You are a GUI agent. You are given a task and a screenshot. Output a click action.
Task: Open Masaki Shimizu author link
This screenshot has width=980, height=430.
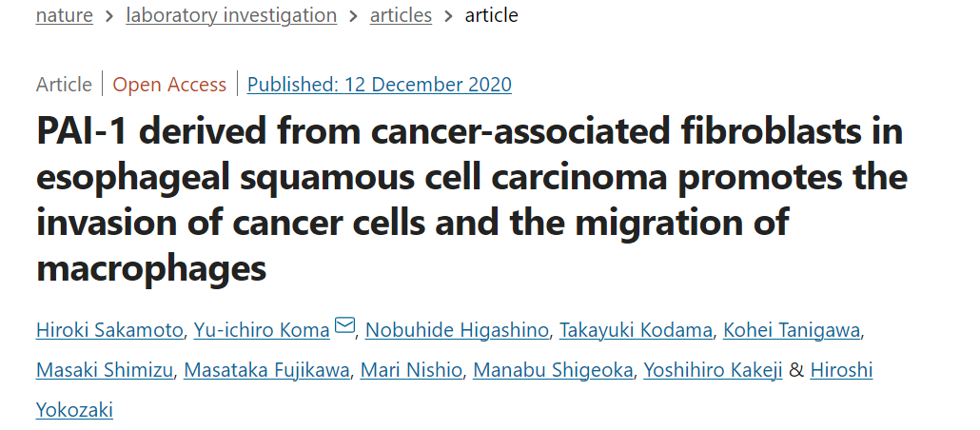pos(105,370)
